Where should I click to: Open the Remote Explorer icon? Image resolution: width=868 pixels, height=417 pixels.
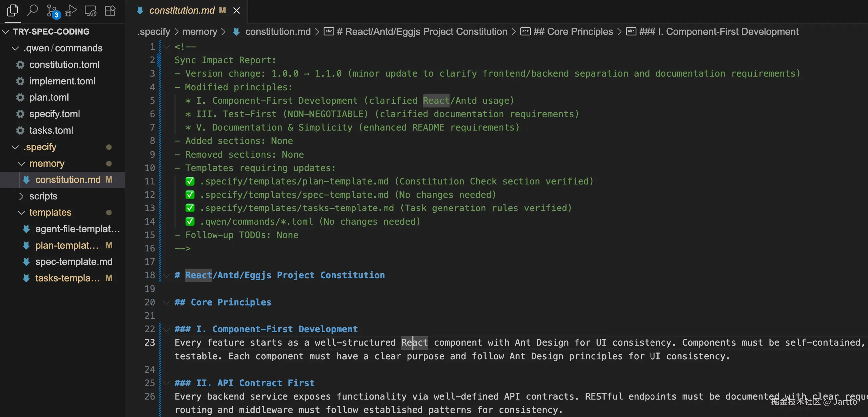tap(90, 11)
